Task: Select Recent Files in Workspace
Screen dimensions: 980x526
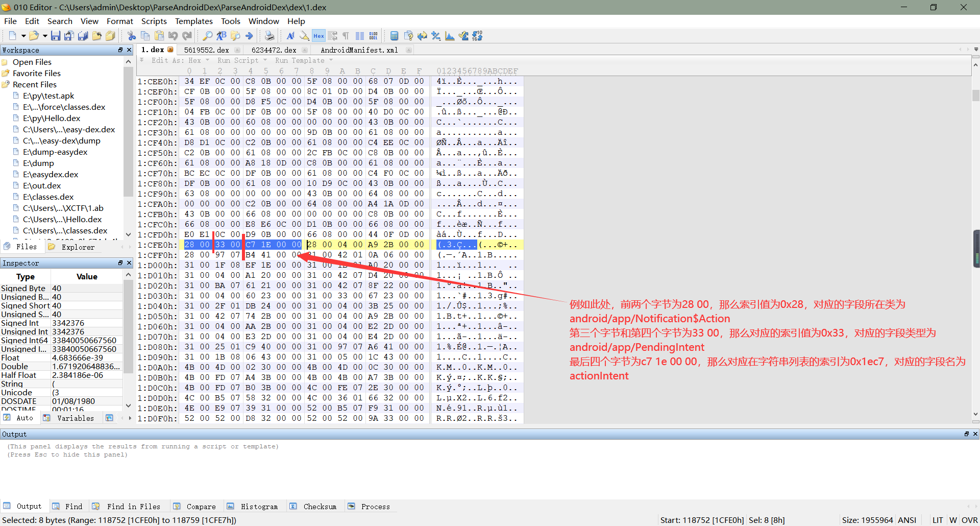Action: coord(35,84)
